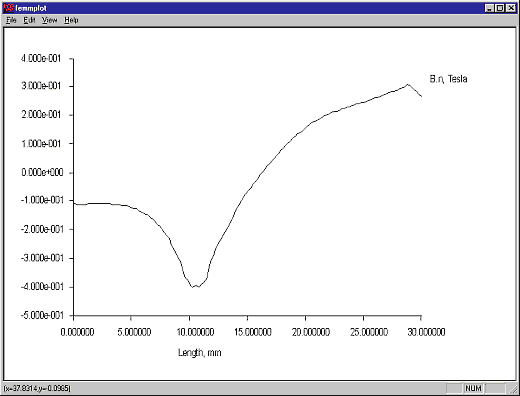The height and width of the screenshot is (396, 520).
Task: Click the 1.000e-001 y-axis value
Action: (41, 144)
